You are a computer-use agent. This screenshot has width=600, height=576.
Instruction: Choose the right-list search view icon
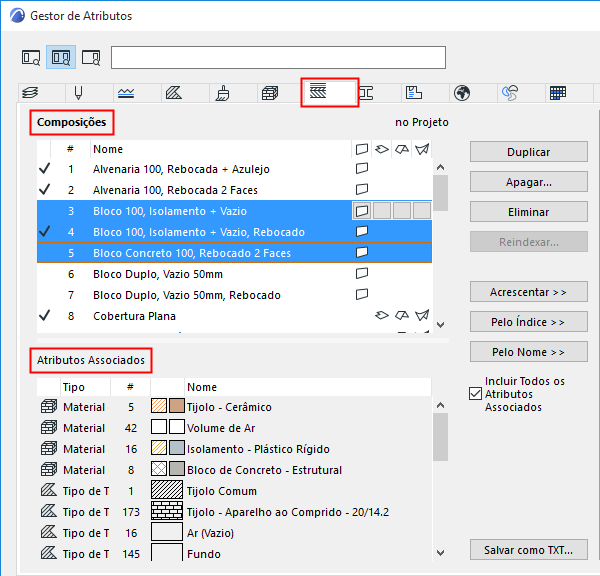point(91,57)
